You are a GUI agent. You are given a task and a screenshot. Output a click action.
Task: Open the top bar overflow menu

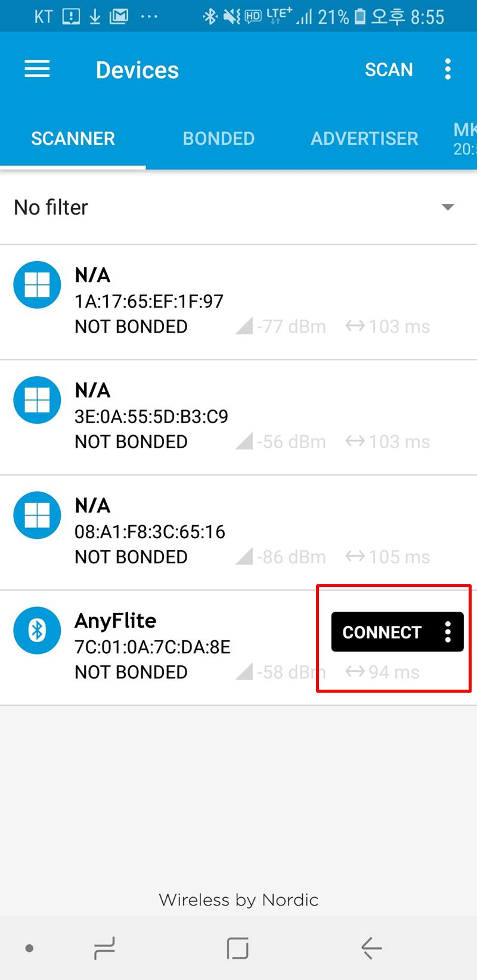448,70
